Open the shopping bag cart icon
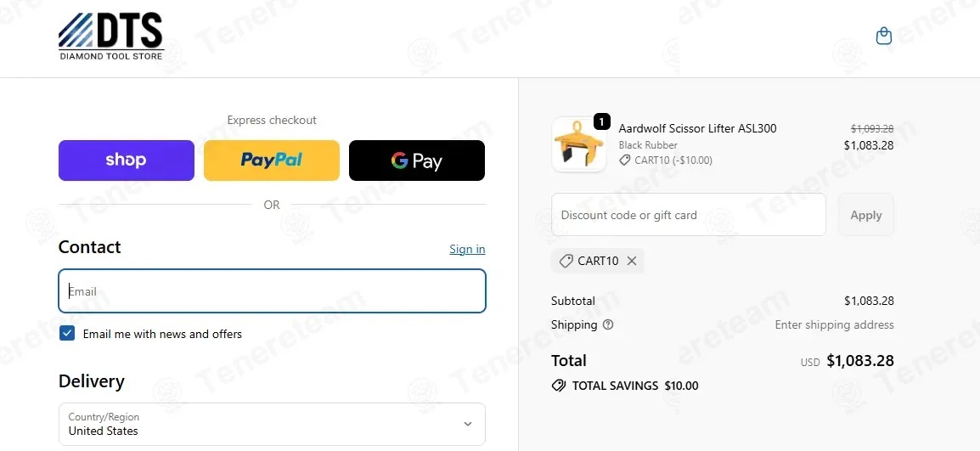This screenshot has height=451, width=980. click(x=883, y=36)
